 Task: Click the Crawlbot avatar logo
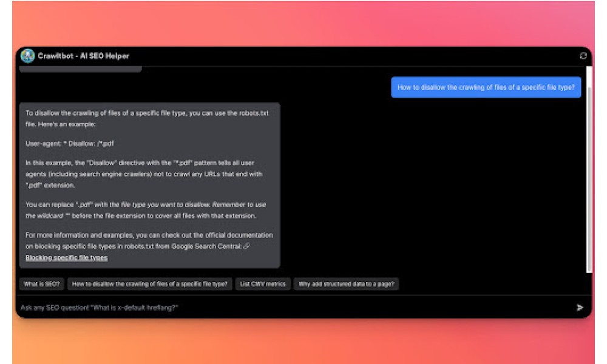click(x=28, y=56)
